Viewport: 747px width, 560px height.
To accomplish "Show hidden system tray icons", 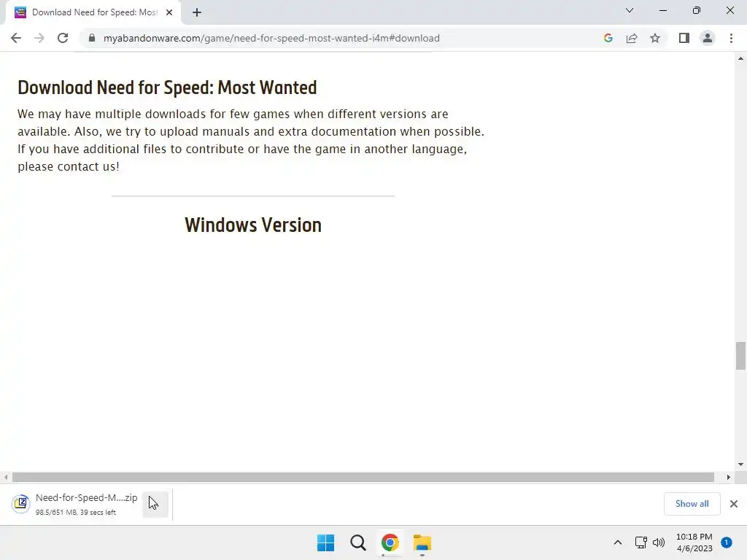I will click(618, 542).
